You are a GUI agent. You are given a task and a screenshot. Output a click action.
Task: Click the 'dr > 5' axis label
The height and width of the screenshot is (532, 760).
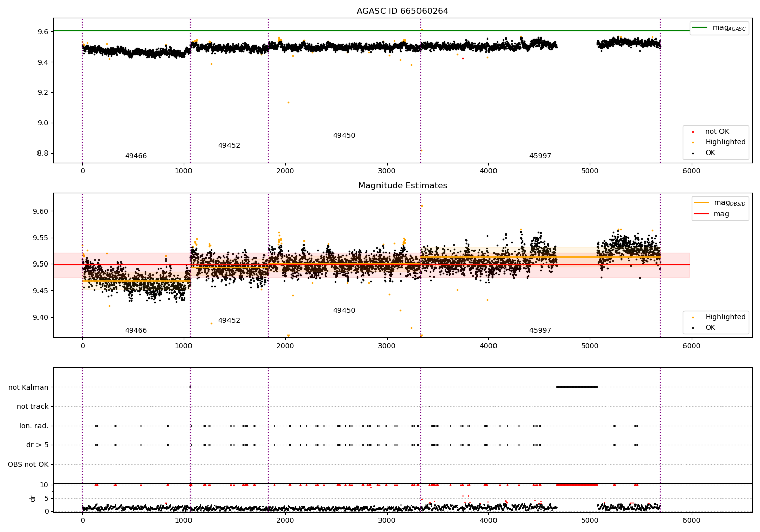[37, 445]
